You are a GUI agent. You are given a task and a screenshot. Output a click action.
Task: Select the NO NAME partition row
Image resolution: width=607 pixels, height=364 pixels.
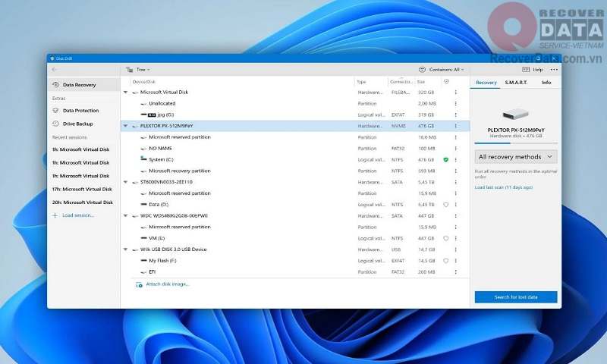(295, 149)
